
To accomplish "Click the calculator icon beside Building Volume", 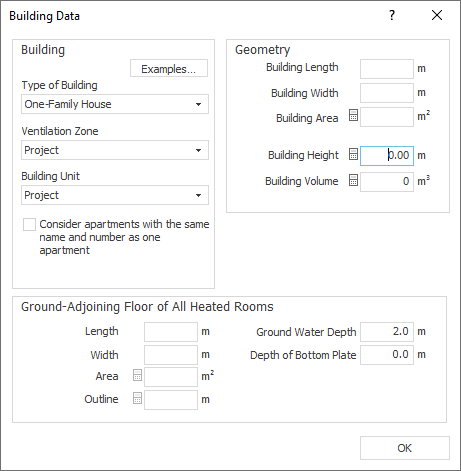I will tap(353, 180).
